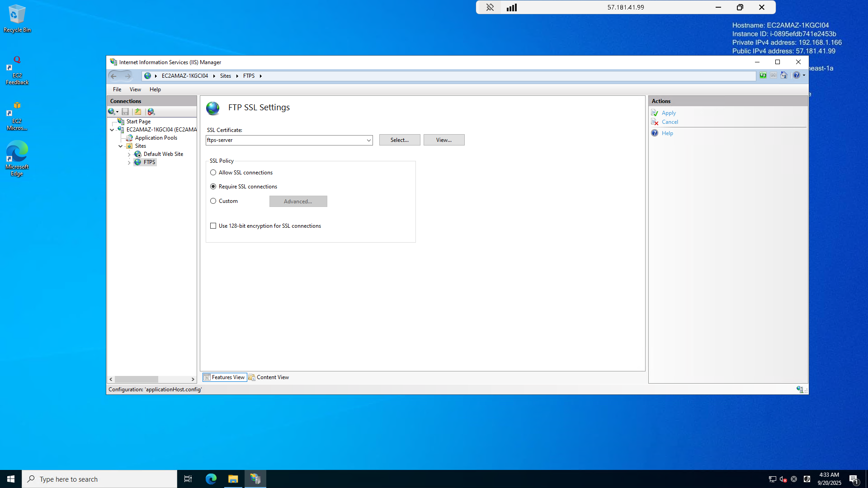Image resolution: width=868 pixels, height=488 pixels.
Task: Expand the Default Web Site node
Action: tap(129, 155)
